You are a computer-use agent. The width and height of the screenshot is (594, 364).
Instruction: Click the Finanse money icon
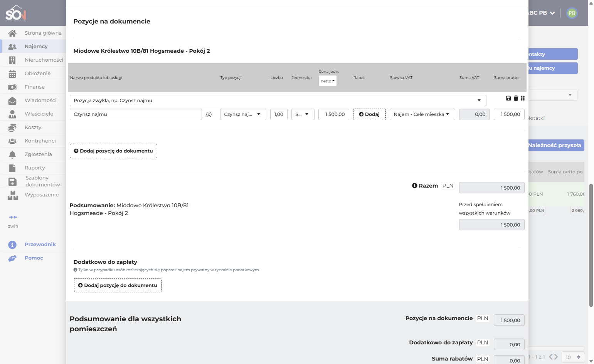(x=12, y=87)
